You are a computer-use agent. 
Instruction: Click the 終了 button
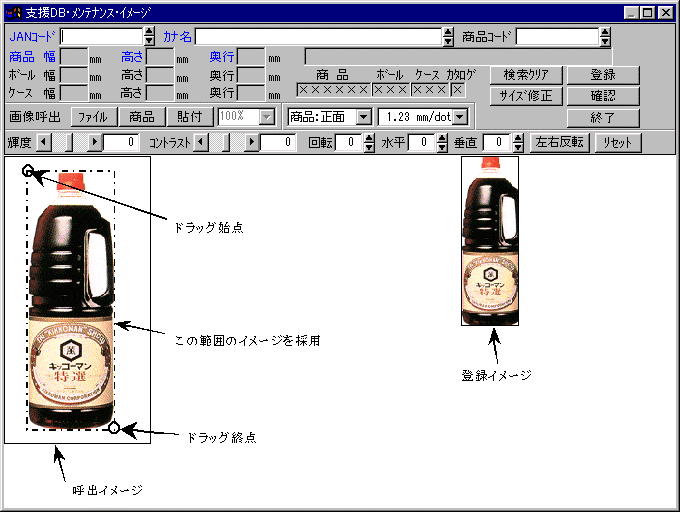pos(603,117)
